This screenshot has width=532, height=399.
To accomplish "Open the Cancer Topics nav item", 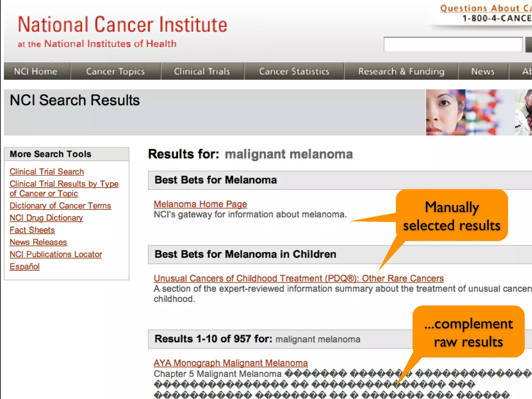I will [x=115, y=71].
